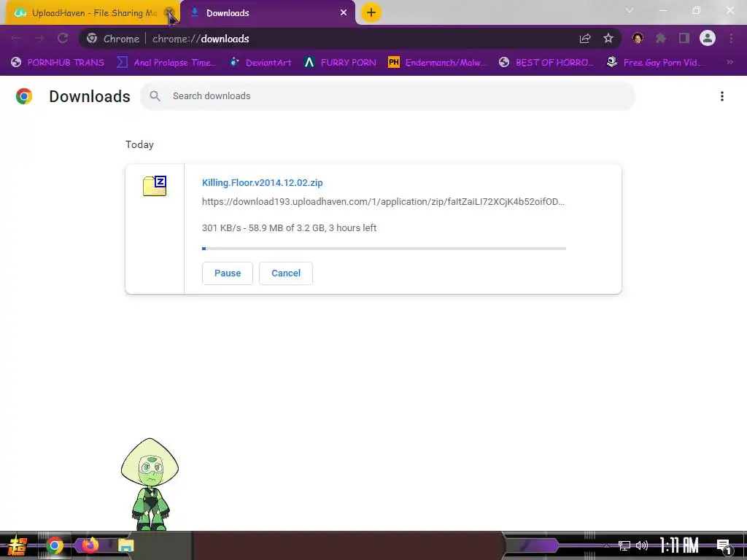Open the avatar extension icon in toolbar
The height and width of the screenshot is (560, 747).
pos(638,38)
